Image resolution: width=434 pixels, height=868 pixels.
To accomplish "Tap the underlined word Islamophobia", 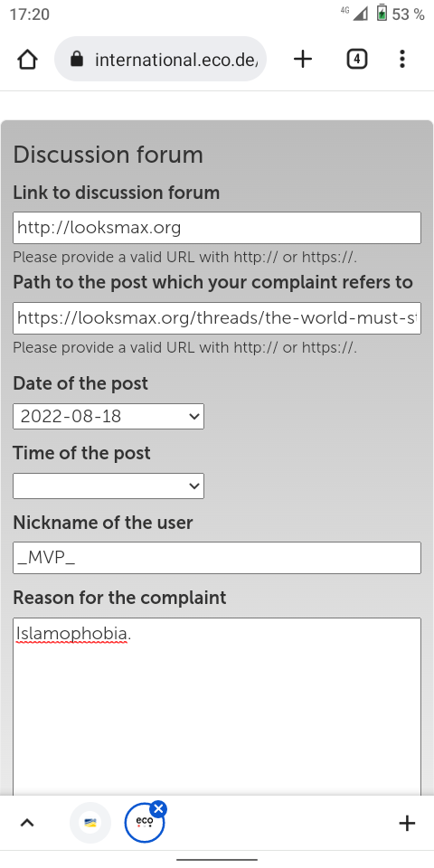I will pyautogui.click(x=72, y=634).
